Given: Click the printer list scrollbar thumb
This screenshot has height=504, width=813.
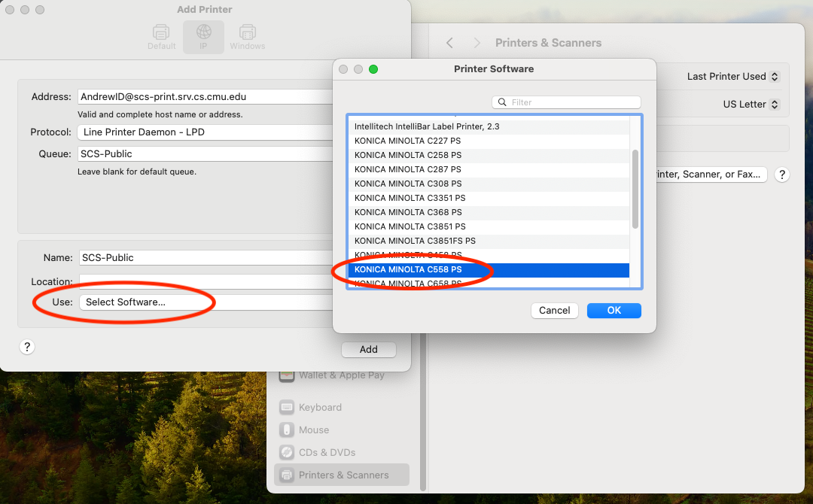Looking at the screenshot, I should [635, 189].
